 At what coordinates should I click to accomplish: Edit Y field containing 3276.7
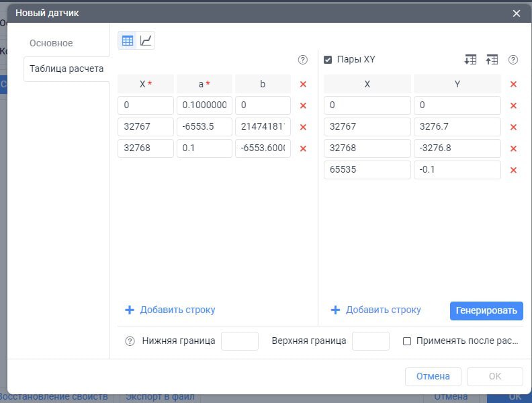coord(457,126)
